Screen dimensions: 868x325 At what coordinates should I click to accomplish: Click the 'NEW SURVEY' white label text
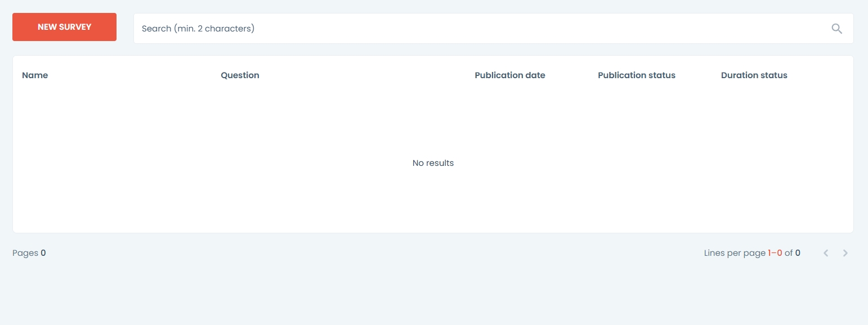click(x=64, y=27)
